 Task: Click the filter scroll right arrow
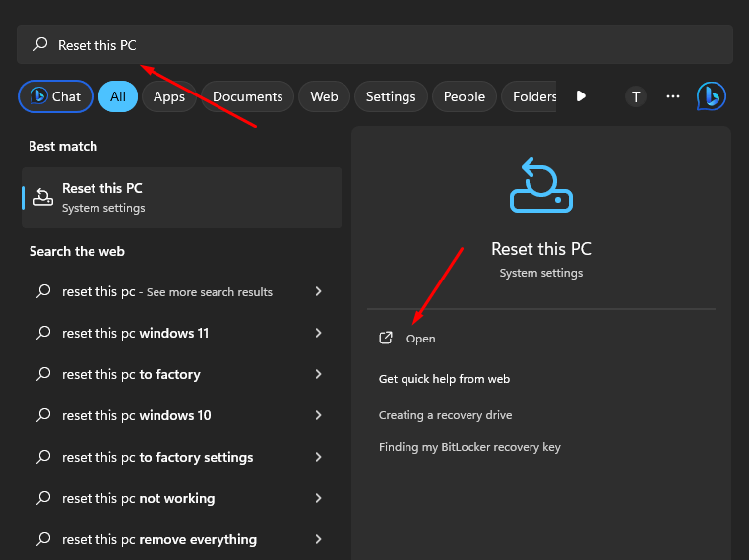tap(581, 96)
